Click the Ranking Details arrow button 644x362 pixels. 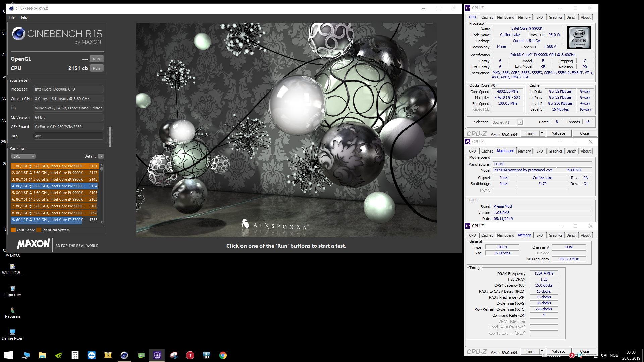click(101, 156)
